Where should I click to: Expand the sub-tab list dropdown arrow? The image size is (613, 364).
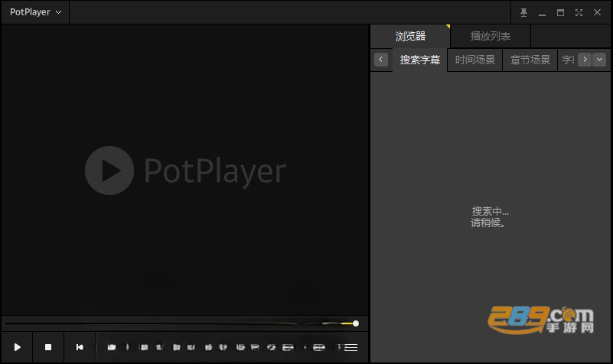[599, 60]
